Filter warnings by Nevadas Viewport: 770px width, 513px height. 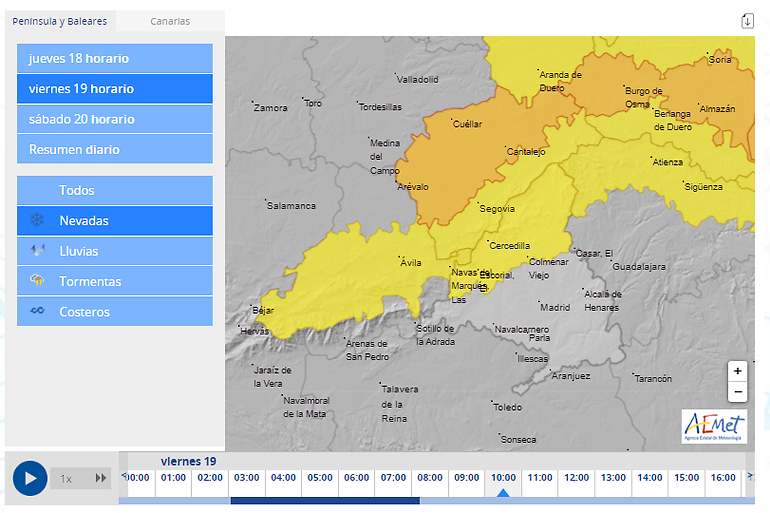[x=115, y=221]
